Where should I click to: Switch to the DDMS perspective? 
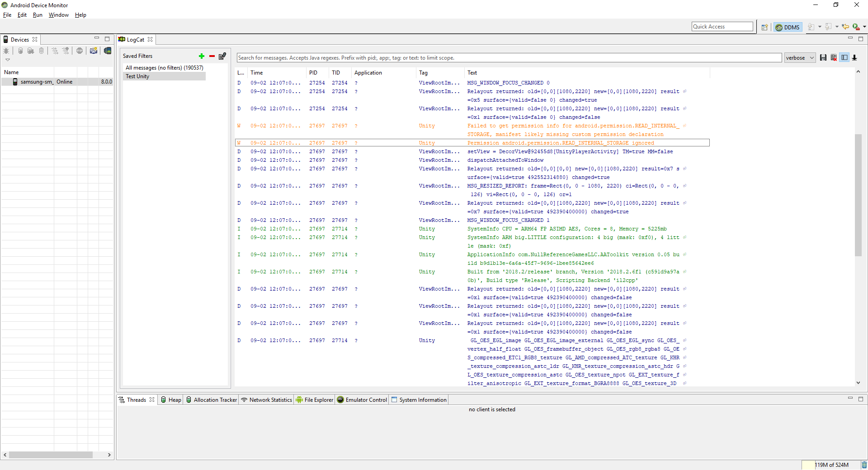pyautogui.click(x=788, y=27)
